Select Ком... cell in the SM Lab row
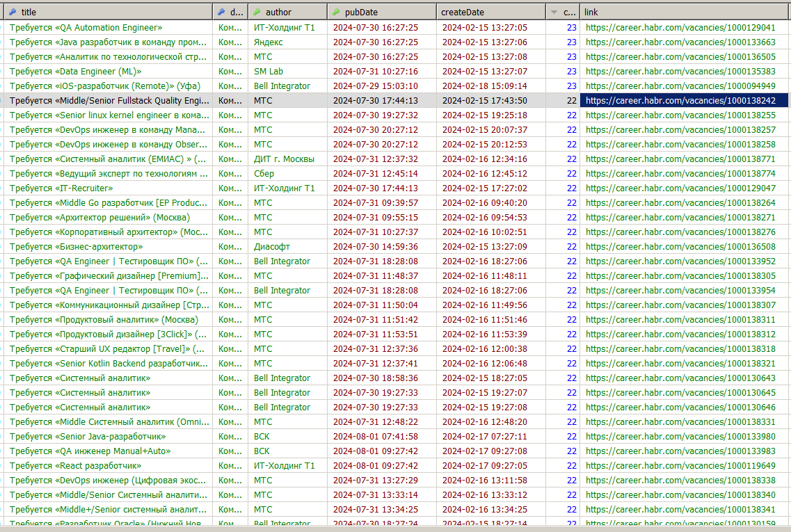The width and height of the screenshot is (791, 532). 230,72
